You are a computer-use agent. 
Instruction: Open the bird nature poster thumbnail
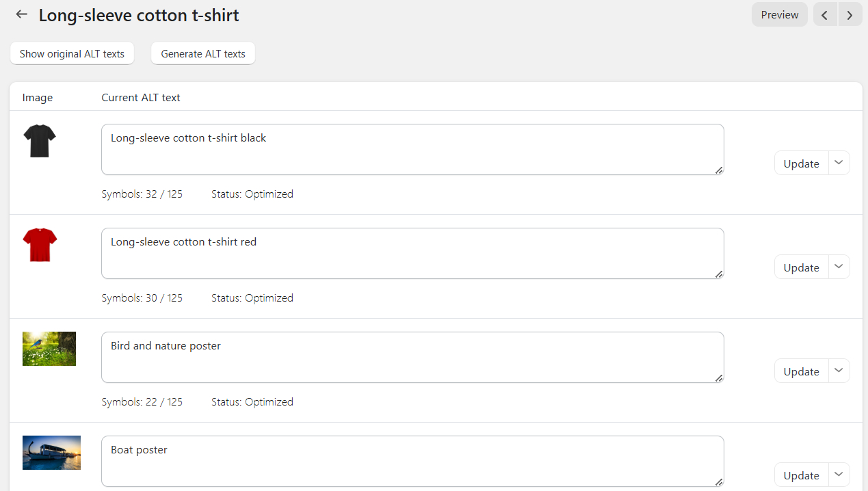click(x=49, y=349)
